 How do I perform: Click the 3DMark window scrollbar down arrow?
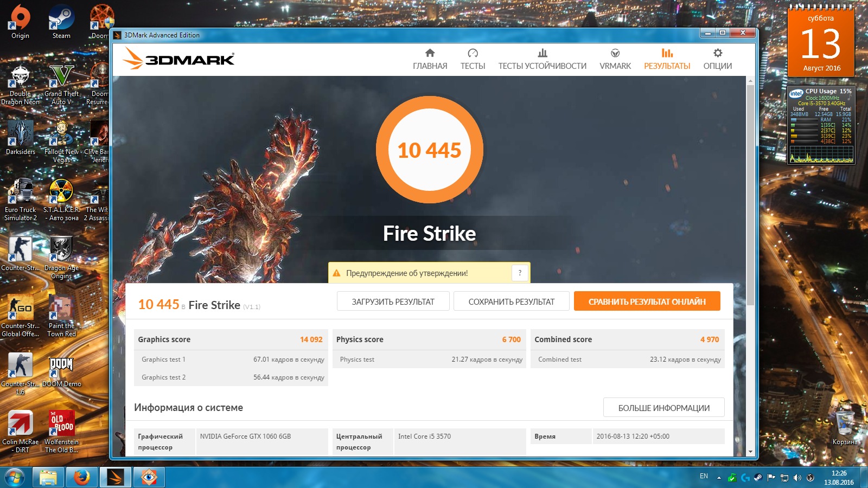[x=750, y=452]
